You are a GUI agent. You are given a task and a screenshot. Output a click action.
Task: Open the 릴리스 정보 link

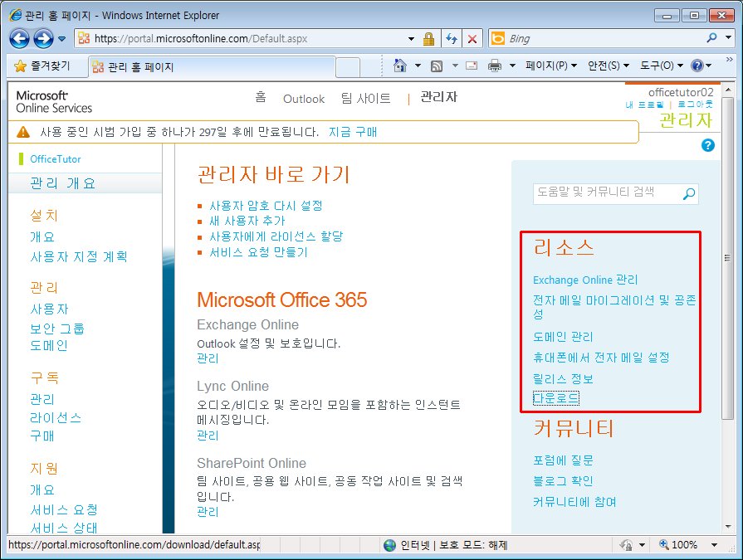(x=563, y=378)
